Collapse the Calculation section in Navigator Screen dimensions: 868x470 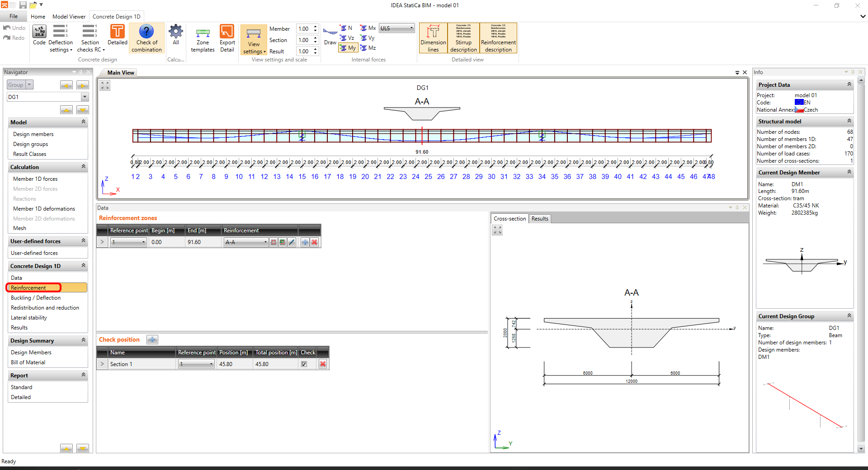click(x=83, y=167)
